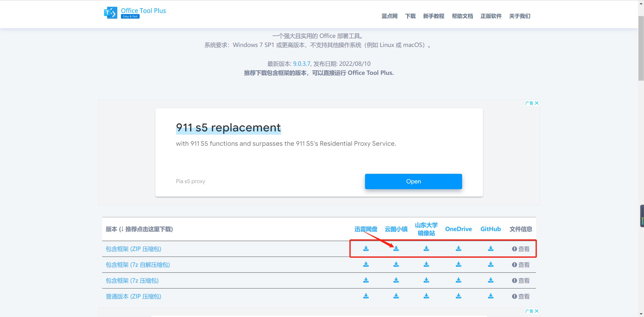
Task: Download 7z 压缩包 via 山东大学镜像站 icon
Action: coord(426,281)
